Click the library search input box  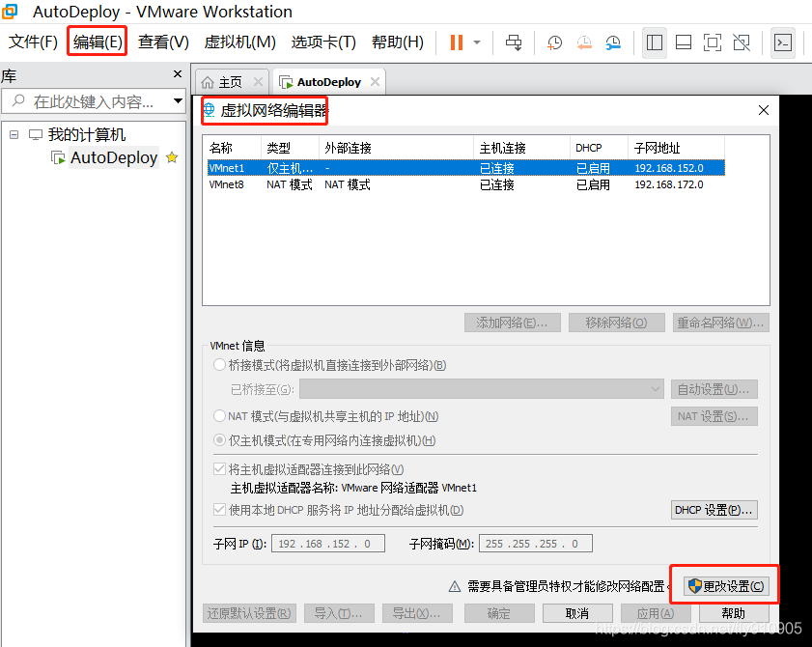(94, 101)
